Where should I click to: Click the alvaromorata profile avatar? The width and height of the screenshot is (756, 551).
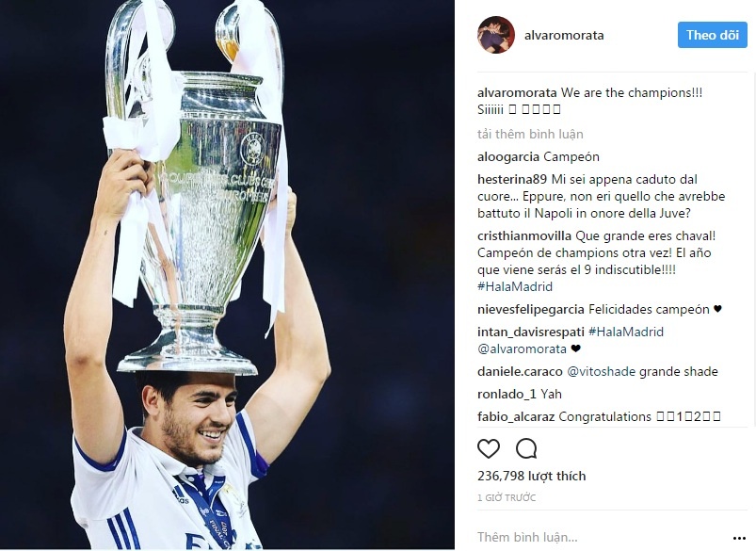(495, 35)
